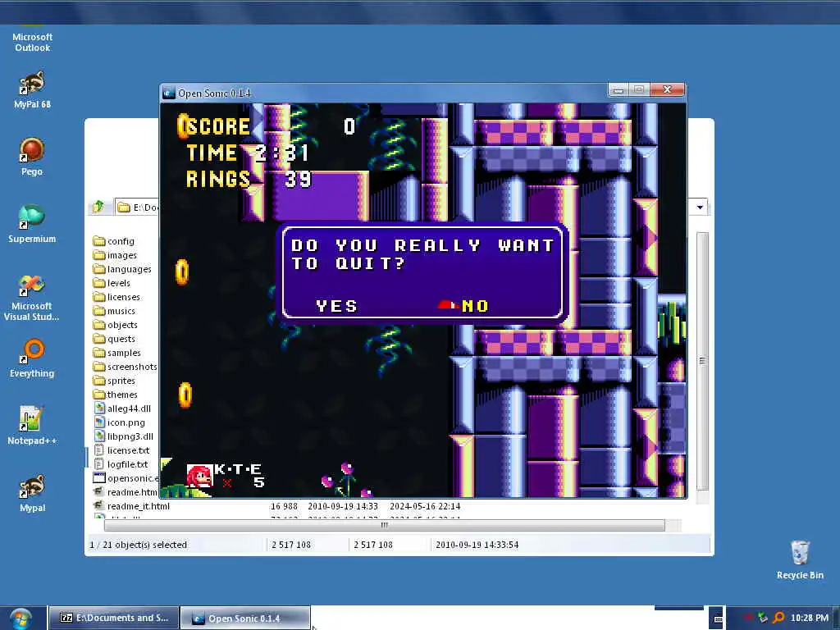Select the levels folder icon

pyautogui.click(x=98, y=283)
